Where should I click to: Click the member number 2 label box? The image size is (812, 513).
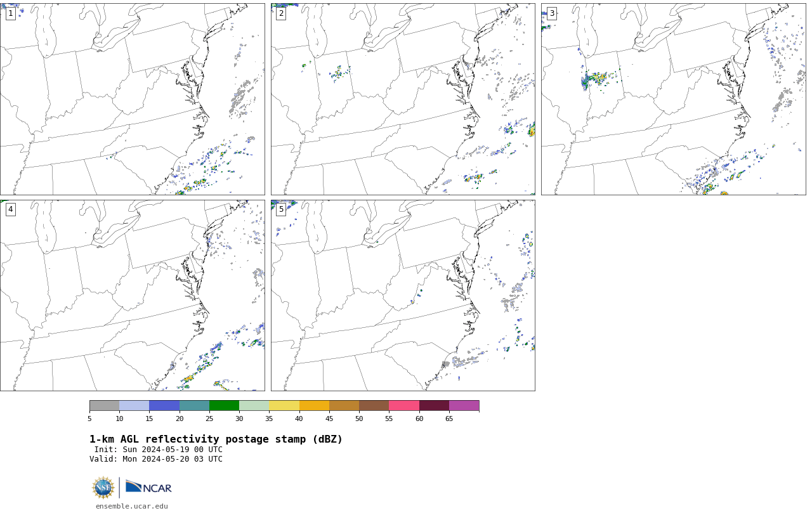[x=281, y=13]
